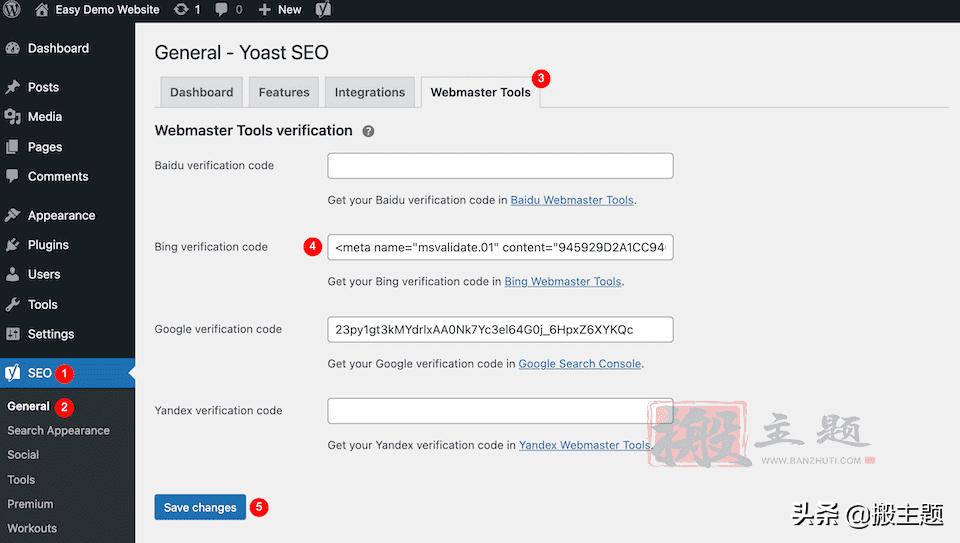Viewport: 960px width, 543px height.
Task: Open Settings in the sidebar
Action: pos(51,334)
